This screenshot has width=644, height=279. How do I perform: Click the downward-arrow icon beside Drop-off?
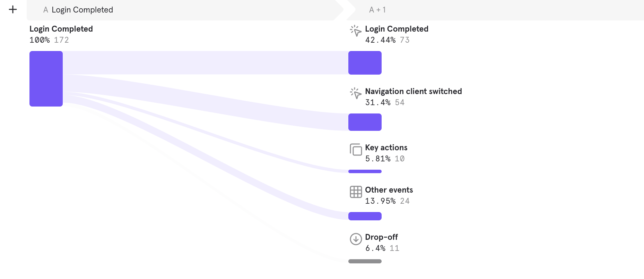[356, 239]
